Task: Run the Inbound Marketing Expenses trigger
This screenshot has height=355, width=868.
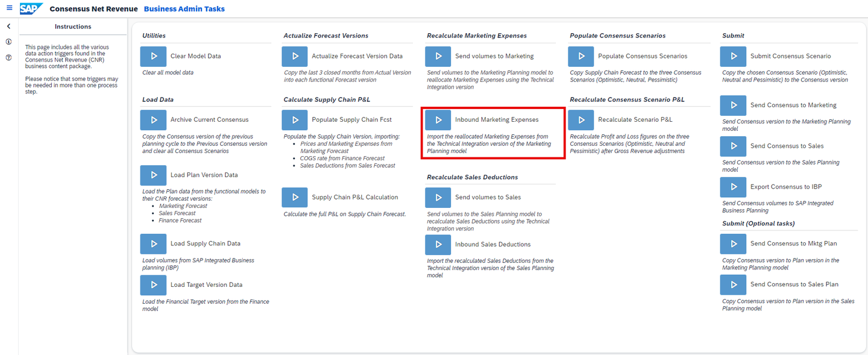Action: (x=438, y=120)
